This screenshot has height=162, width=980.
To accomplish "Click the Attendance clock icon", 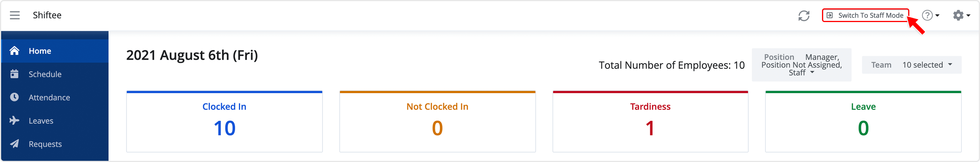I will click(x=14, y=97).
